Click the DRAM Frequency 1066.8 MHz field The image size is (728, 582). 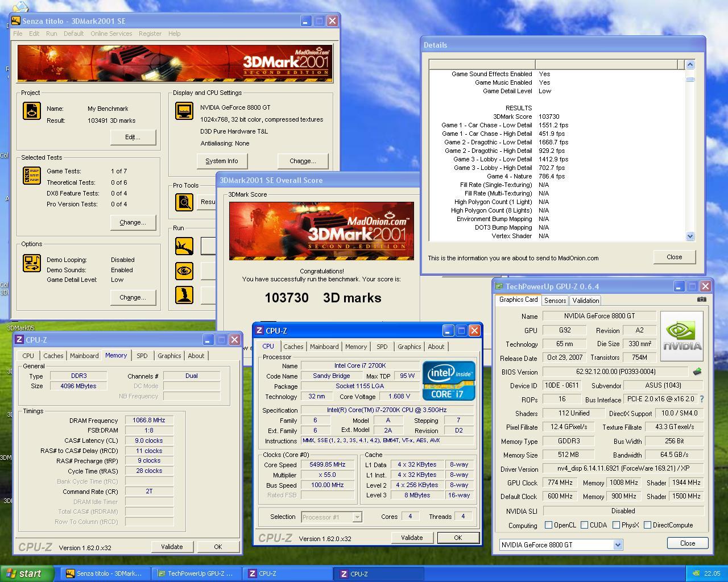149,421
